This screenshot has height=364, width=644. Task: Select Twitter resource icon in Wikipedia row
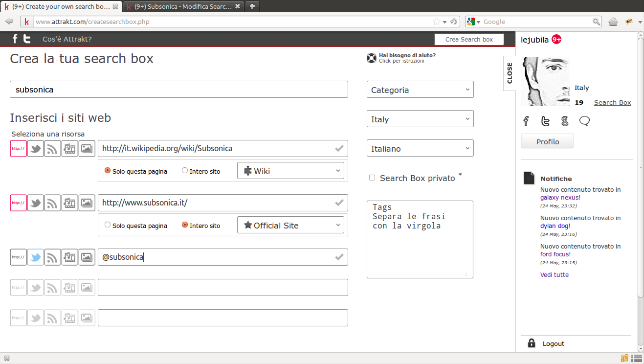(x=36, y=149)
